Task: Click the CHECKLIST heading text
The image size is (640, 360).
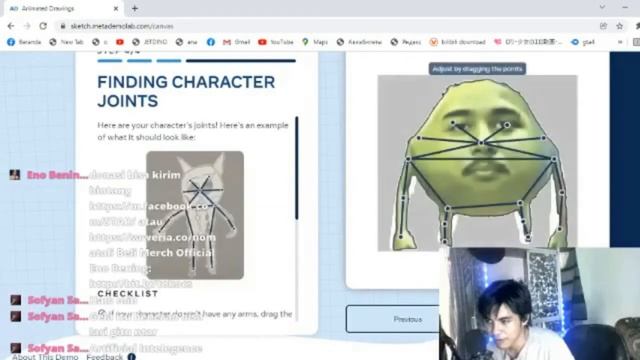Action: coord(128,293)
